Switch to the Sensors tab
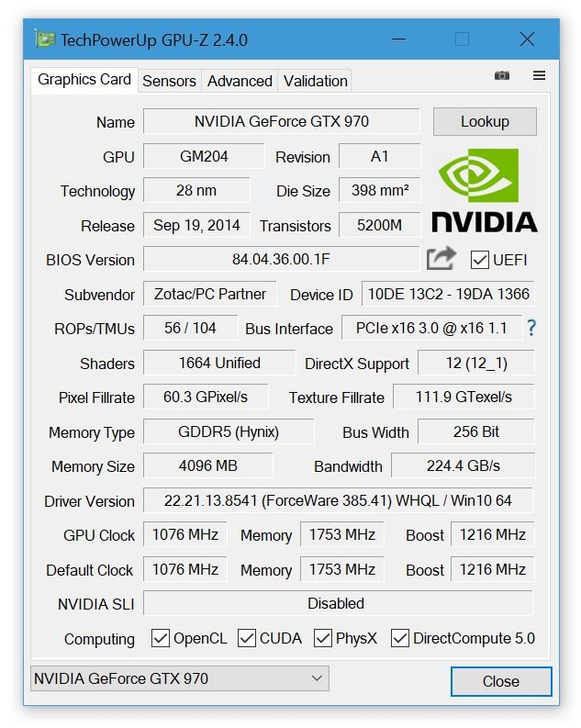 [170, 82]
